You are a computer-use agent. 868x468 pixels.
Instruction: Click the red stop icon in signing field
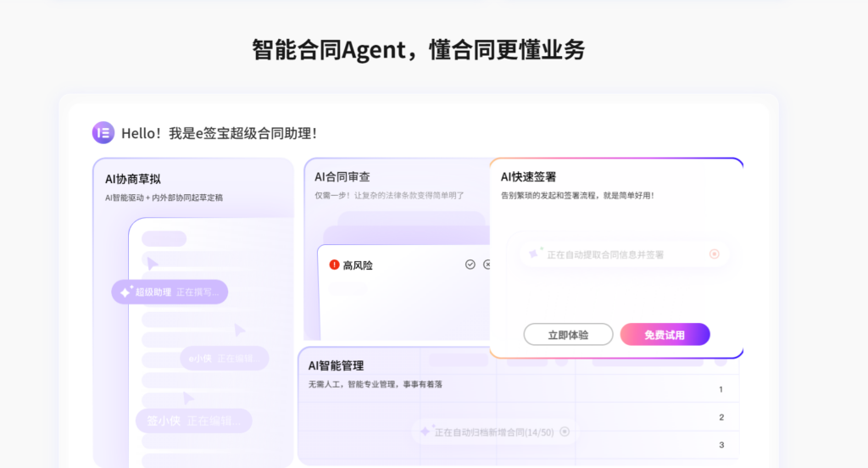pos(714,254)
